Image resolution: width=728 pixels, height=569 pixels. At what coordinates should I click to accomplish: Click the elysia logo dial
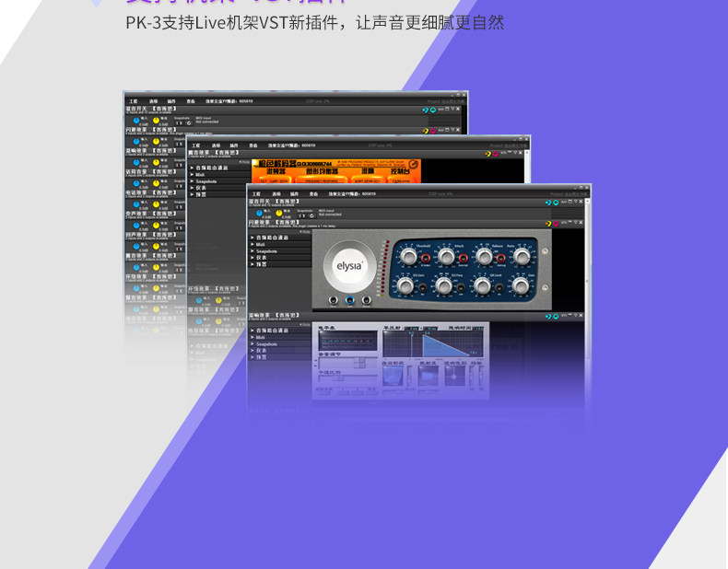[x=349, y=266]
